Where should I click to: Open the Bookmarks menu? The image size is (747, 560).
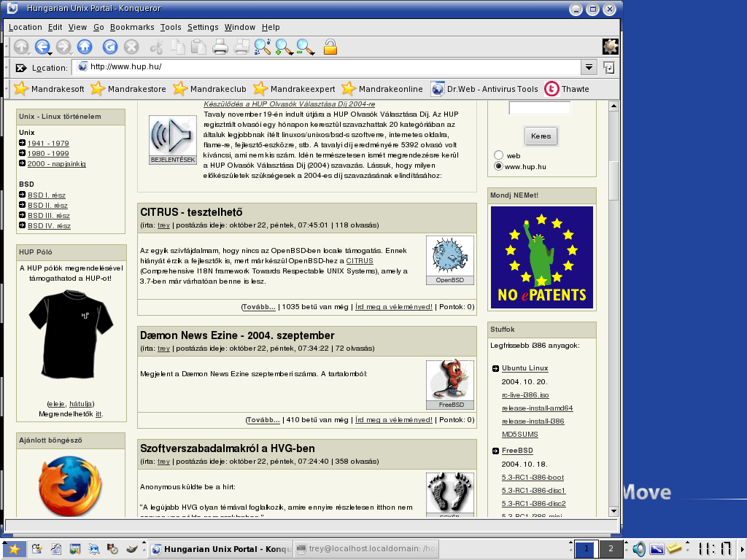click(132, 27)
